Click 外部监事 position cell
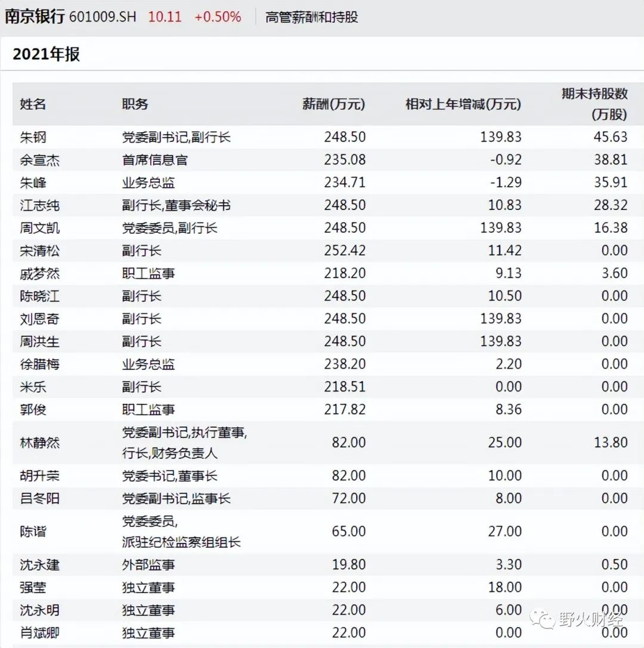 pos(148,565)
